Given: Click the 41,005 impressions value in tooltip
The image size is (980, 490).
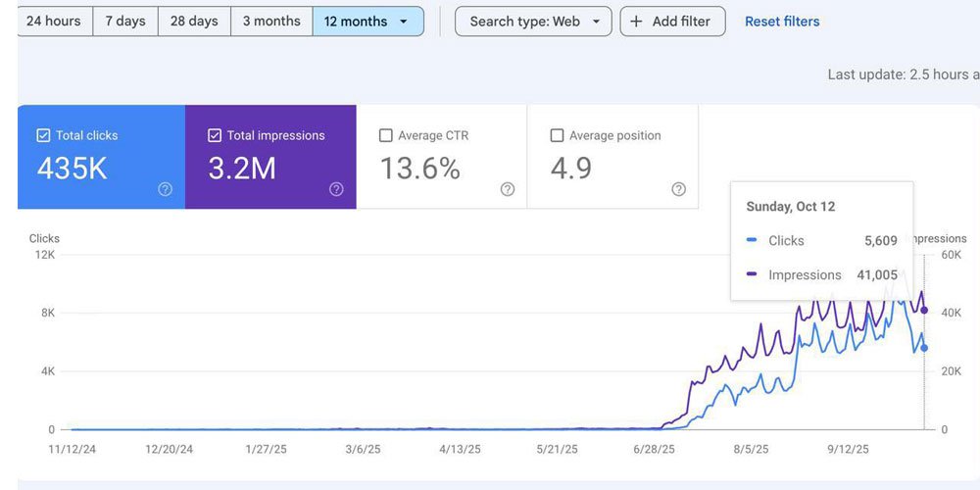Looking at the screenshot, I should [x=877, y=275].
